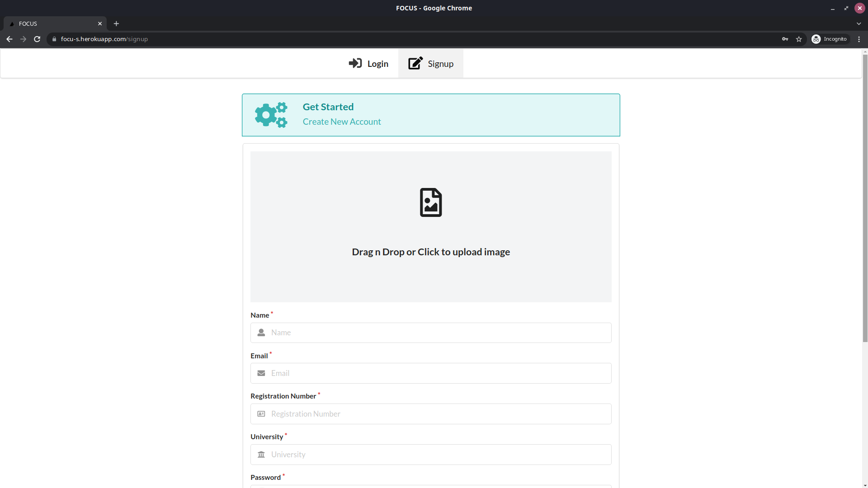View site info via the lock icon

54,39
